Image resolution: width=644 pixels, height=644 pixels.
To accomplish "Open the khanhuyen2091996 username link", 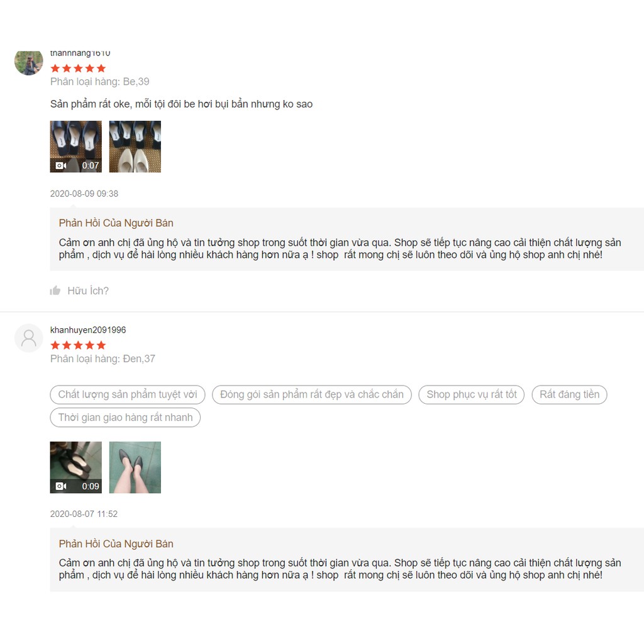I will [88, 330].
